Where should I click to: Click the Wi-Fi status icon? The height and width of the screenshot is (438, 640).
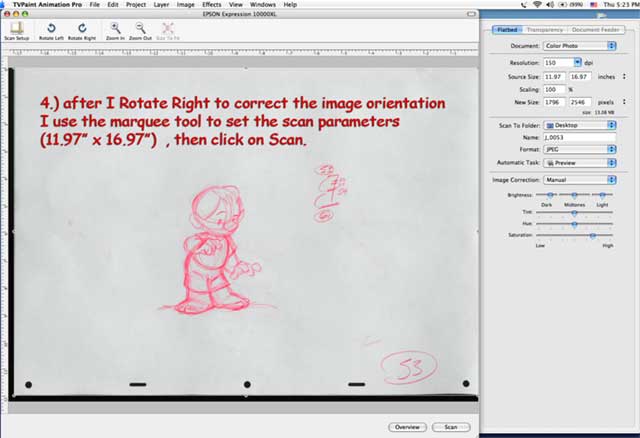coord(537,4)
